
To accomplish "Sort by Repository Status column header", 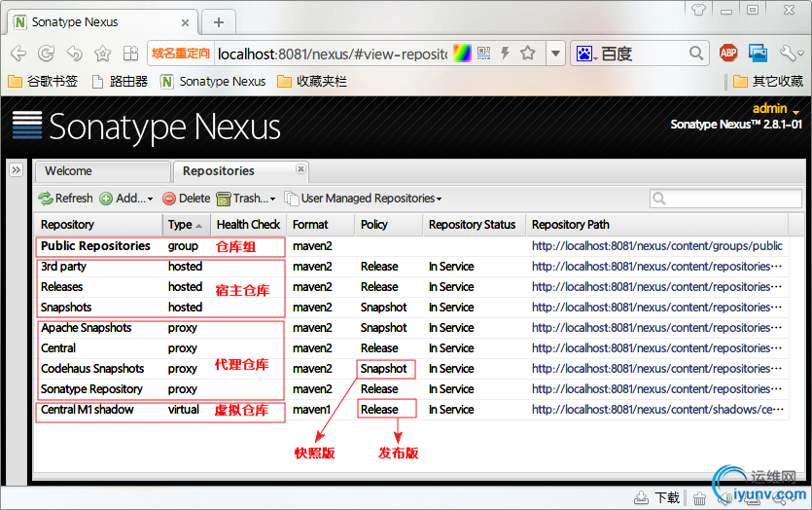I will [x=475, y=225].
